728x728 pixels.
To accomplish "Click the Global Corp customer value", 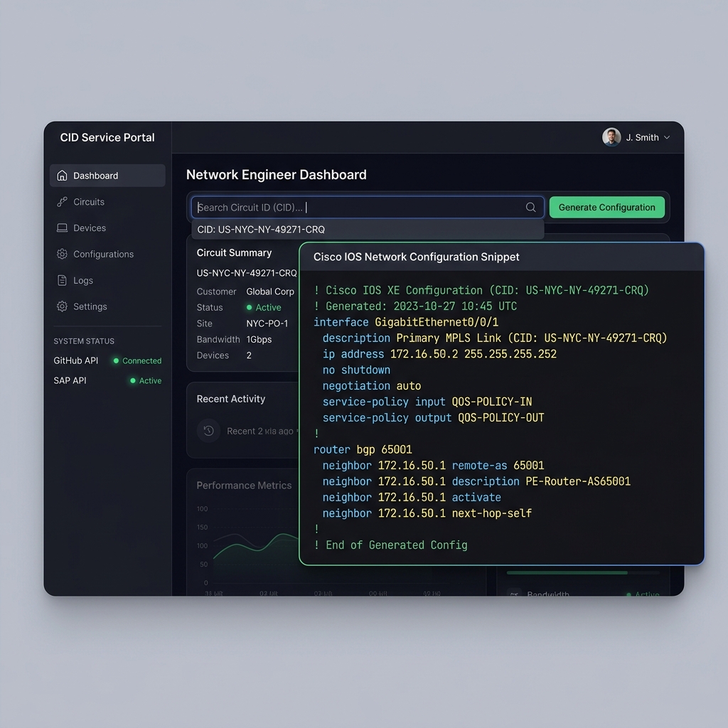I will pyautogui.click(x=270, y=291).
